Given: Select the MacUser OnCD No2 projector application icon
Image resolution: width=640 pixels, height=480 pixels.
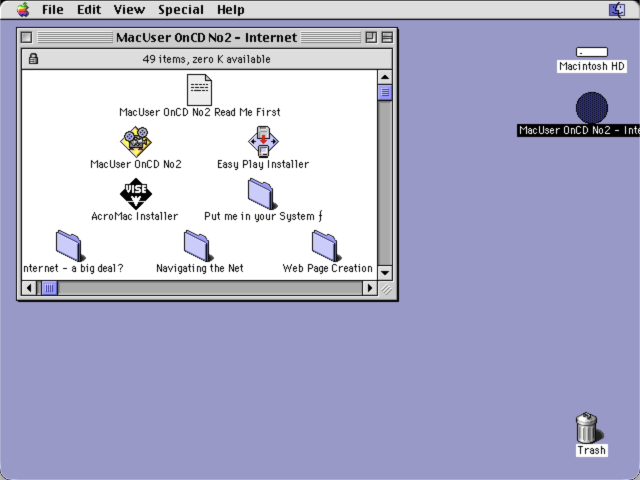Looking at the screenshot, I should tap(136, 142).
